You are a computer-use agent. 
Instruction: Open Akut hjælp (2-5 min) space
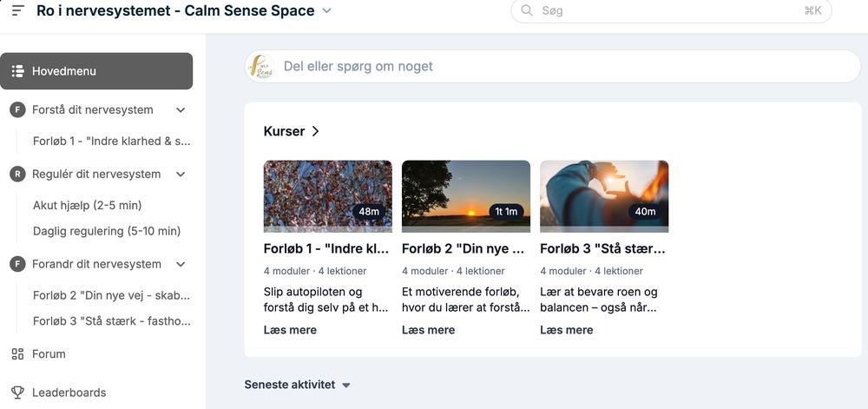click(x=87, y=206)
